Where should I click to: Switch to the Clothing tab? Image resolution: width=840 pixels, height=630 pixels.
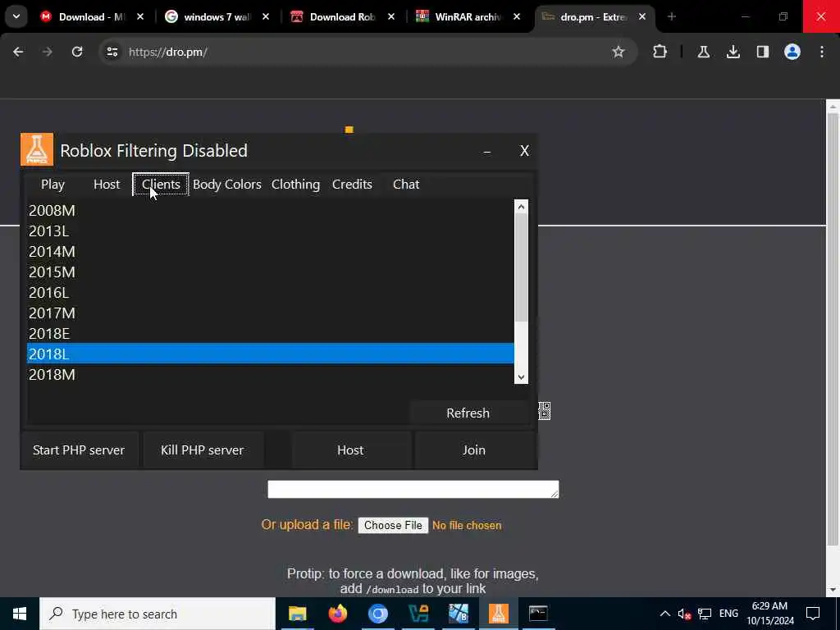click(x=295, y=185)
